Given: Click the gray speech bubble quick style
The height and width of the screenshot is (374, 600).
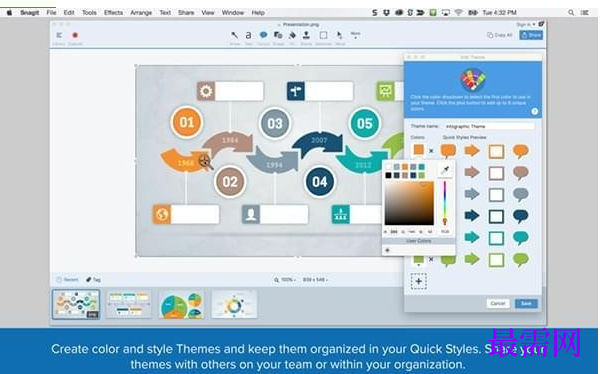Looking at the screenshot, I should pos(521,194).
